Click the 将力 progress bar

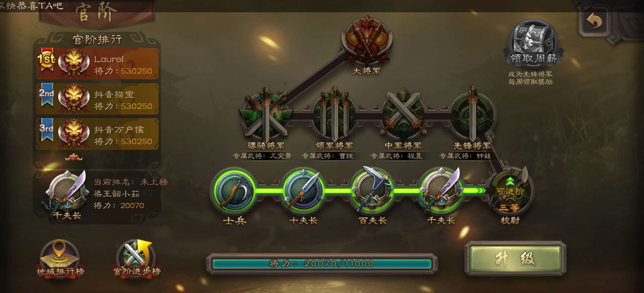coord(322,264)
